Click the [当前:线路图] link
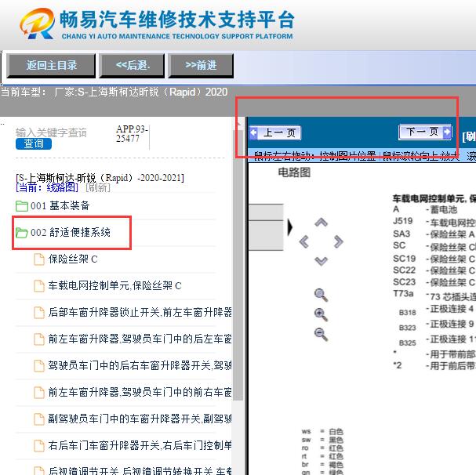 pos(47,187)
